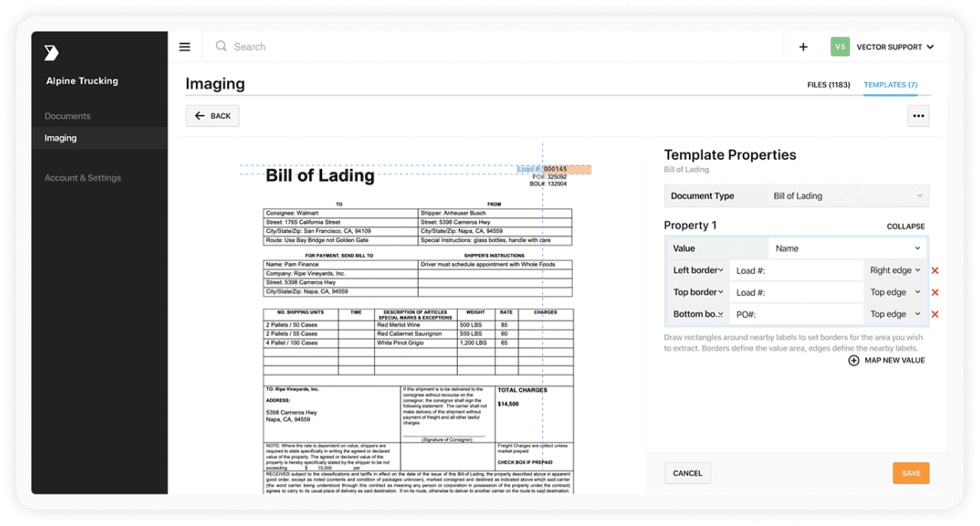
Task: Open the Top border type dropdown
Action: pos(697,292)
